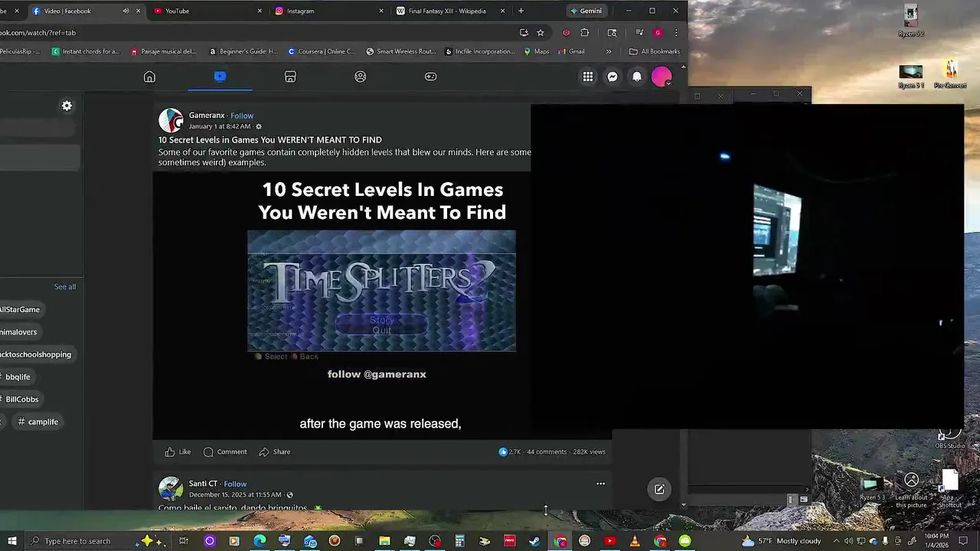Bookmark this page with star icon
Image resolution: width=980 pixels, height=551 pixels.
pos(541,33)
